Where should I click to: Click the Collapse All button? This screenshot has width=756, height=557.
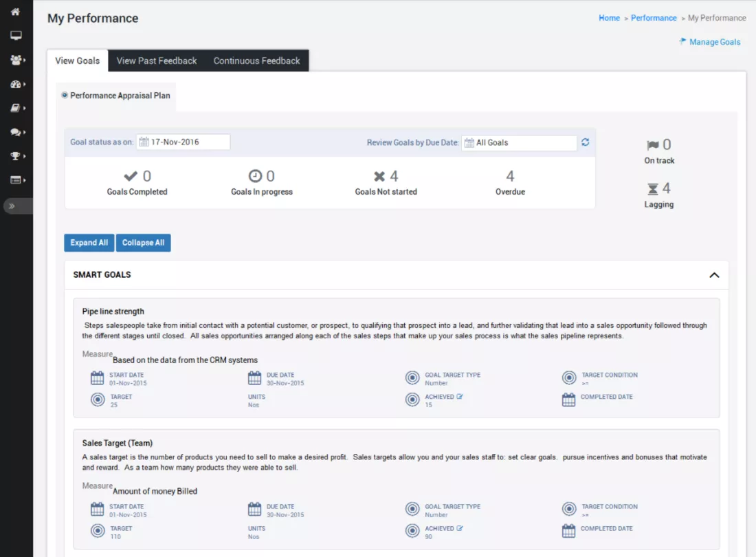tap(143, 243)
